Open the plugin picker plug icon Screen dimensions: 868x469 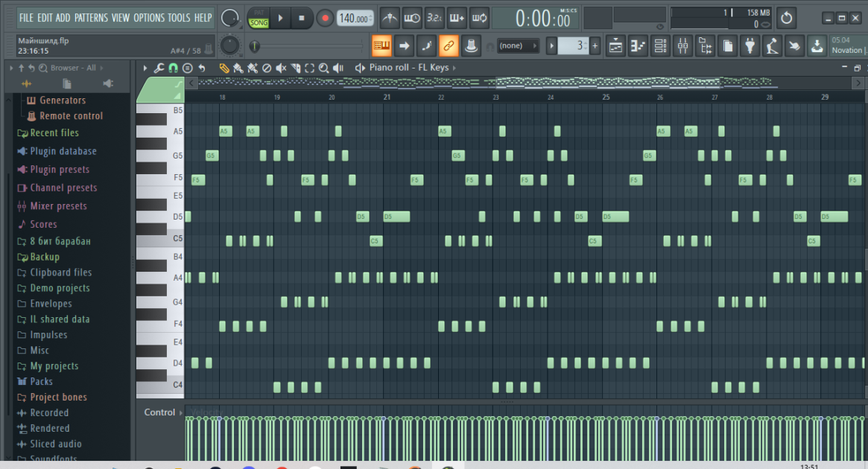(750, 46)
